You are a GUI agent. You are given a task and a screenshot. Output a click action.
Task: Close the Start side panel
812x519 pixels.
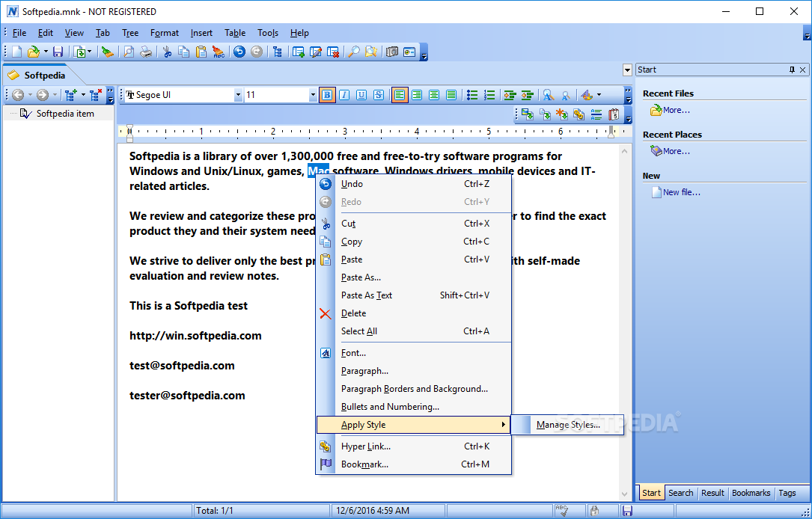point(803,70)
